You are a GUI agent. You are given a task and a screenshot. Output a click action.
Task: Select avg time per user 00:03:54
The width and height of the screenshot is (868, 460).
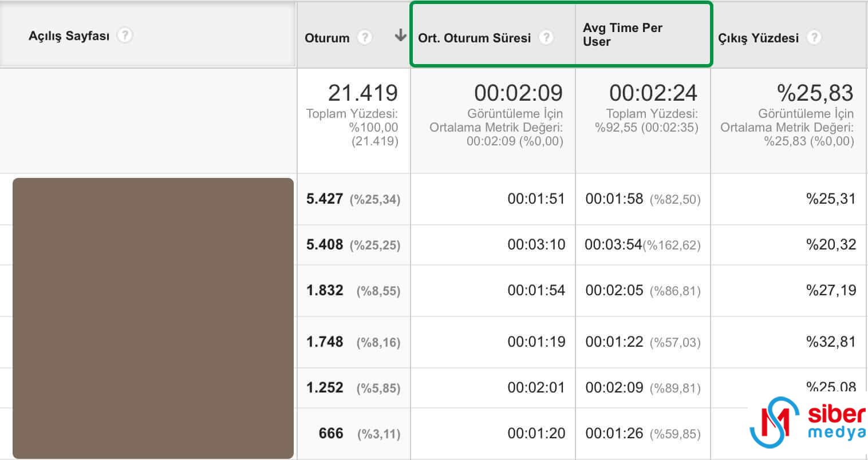(x=613, y=244)
